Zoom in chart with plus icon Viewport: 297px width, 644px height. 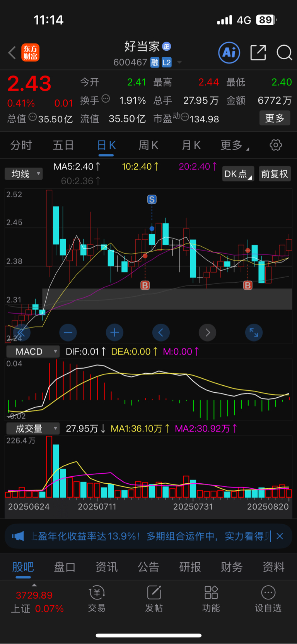pos(114,332)
